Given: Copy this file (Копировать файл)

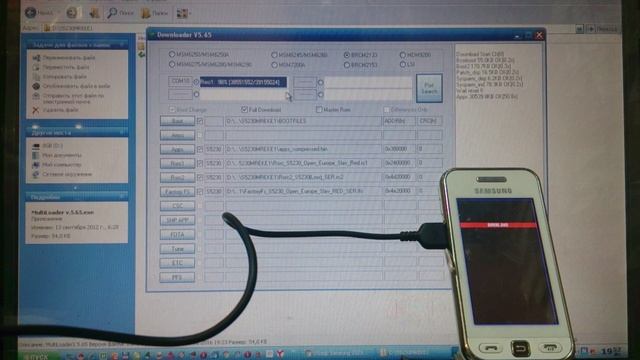Looking at the screenshot, I should (64, 76).
